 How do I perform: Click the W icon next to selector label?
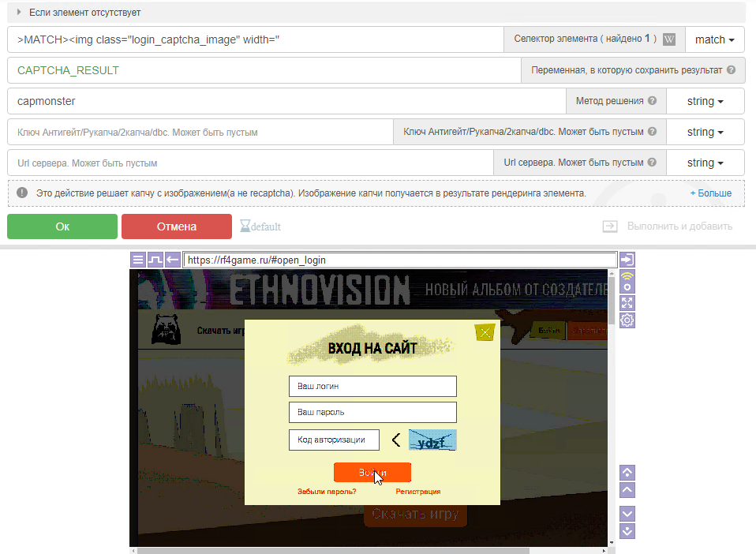coord(669,39)
